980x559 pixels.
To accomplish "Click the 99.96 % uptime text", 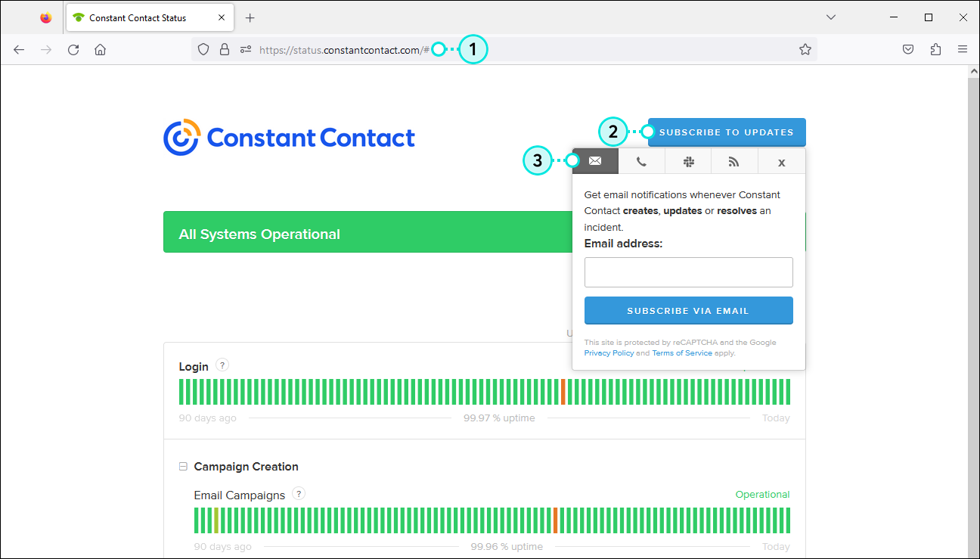I will coord(507,547).
